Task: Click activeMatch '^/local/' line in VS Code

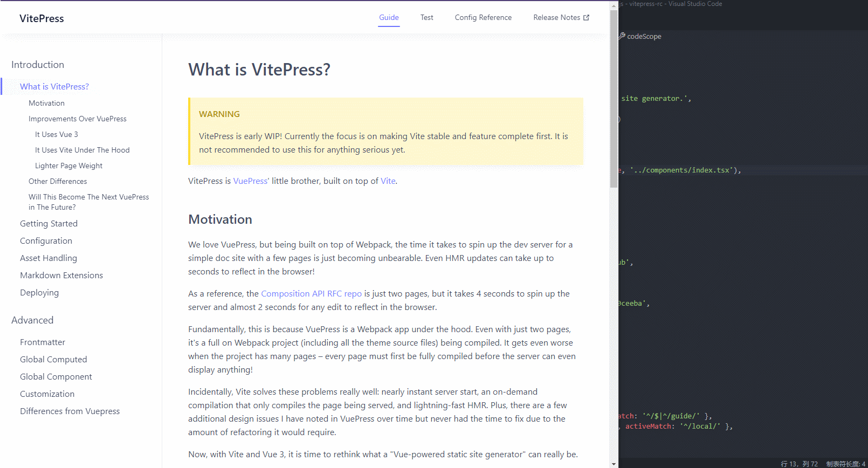Action: (x=676, y=426)
